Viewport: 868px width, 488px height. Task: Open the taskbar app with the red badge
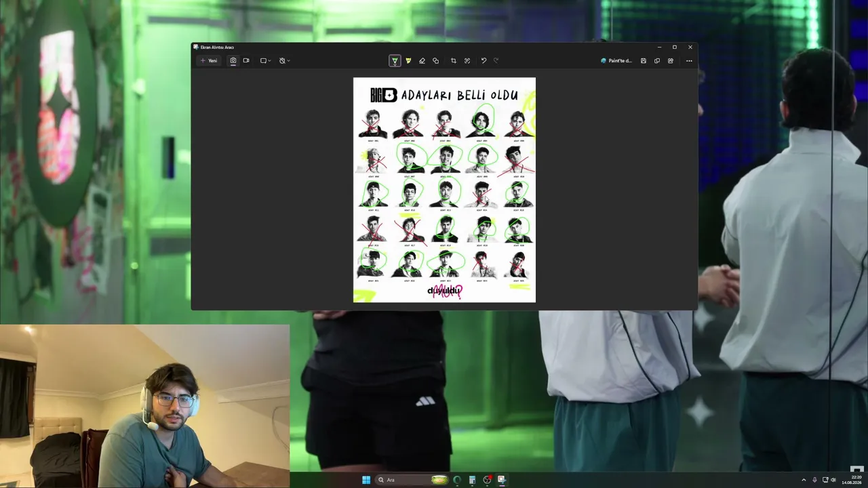coord(487,480)
